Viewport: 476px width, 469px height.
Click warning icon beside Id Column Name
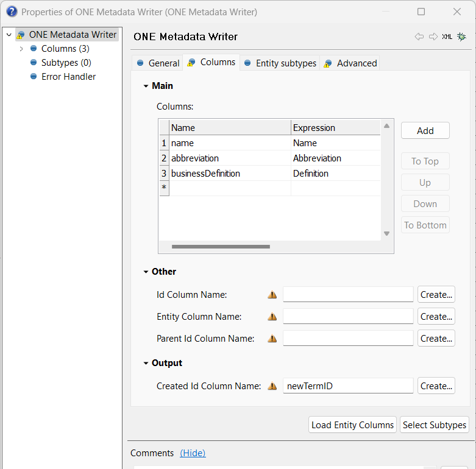pos(272,295)
